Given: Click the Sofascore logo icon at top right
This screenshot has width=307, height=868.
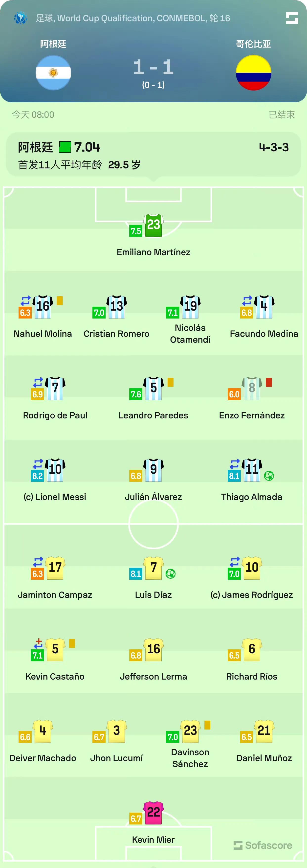Looking at the screenshot, I should [292, 18].
